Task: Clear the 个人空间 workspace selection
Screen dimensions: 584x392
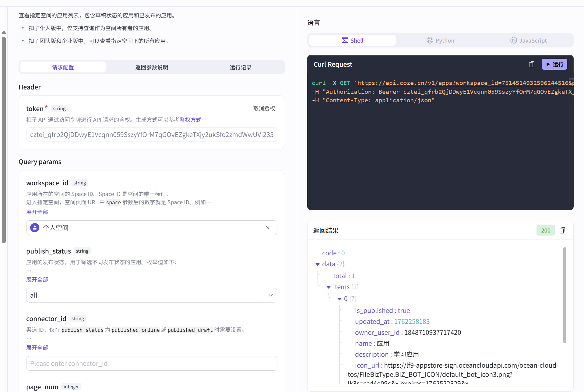Action: 268,228
